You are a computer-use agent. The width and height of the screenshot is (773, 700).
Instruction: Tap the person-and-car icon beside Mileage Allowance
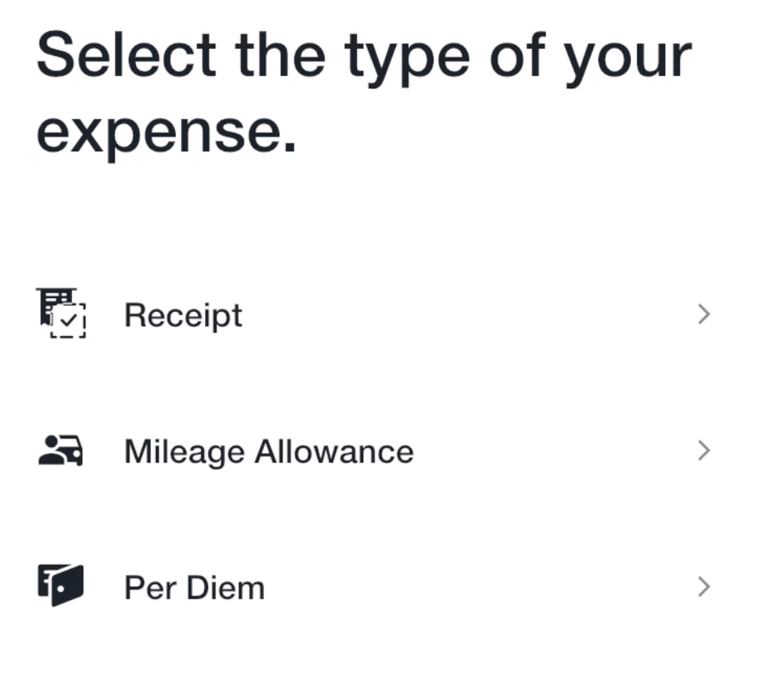(x=61, y=450)
